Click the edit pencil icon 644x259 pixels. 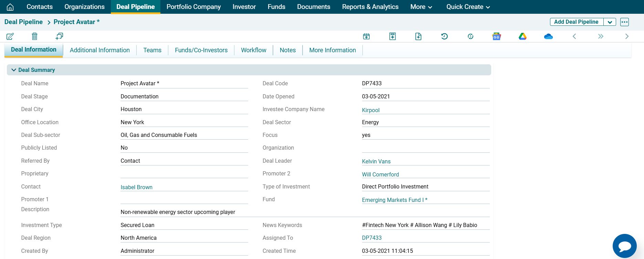click(x=10, y=36)
